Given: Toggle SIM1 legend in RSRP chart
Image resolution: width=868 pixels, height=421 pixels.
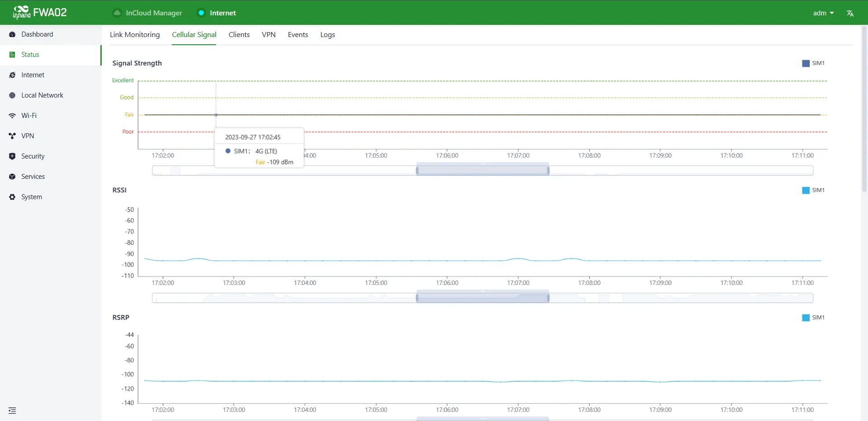Looking at the screenshot, I should (x=813, y=318).
